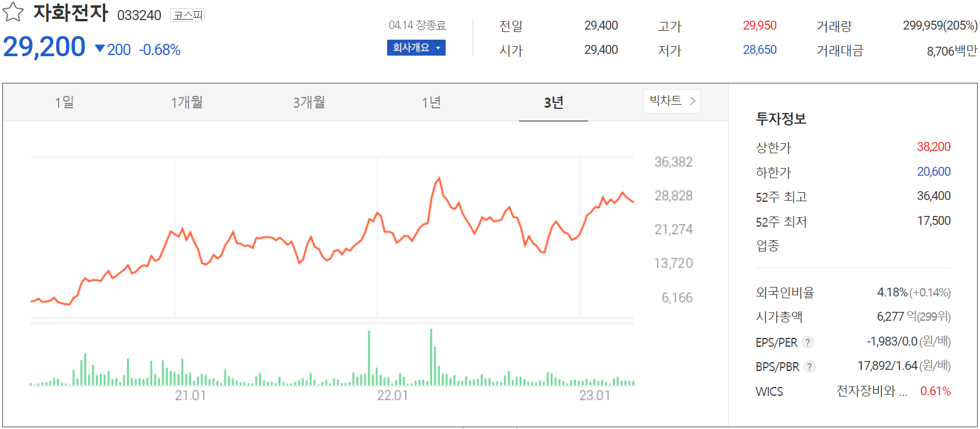Select the 3년 chart tab

pyautogui.click(x=553, y=102)
